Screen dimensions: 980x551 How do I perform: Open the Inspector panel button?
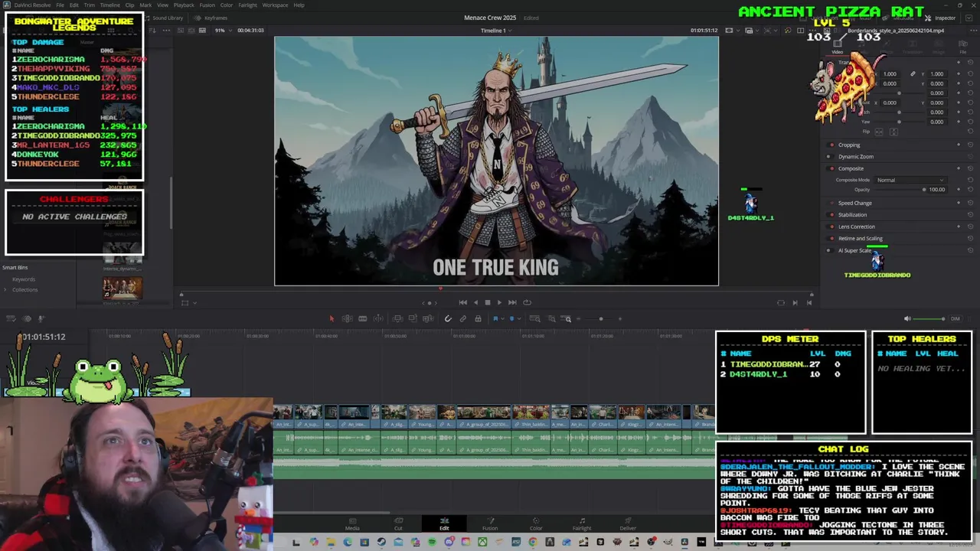(942, 18)
